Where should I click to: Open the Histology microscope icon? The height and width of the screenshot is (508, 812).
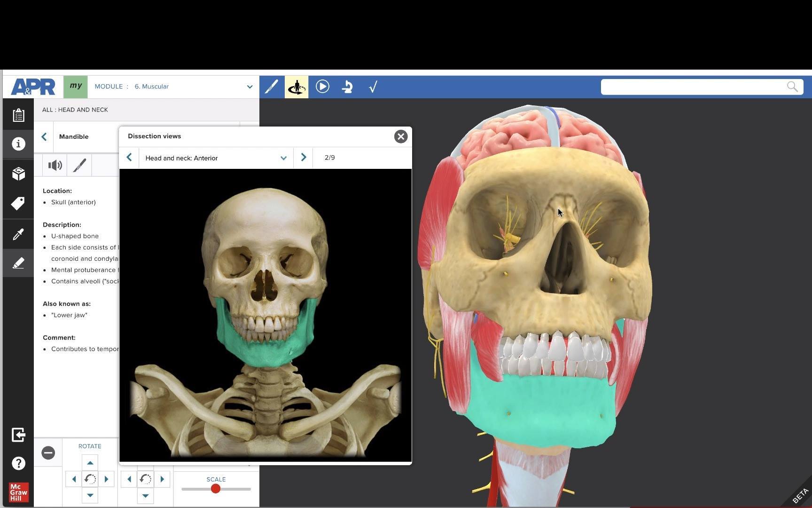pos(348,87)
